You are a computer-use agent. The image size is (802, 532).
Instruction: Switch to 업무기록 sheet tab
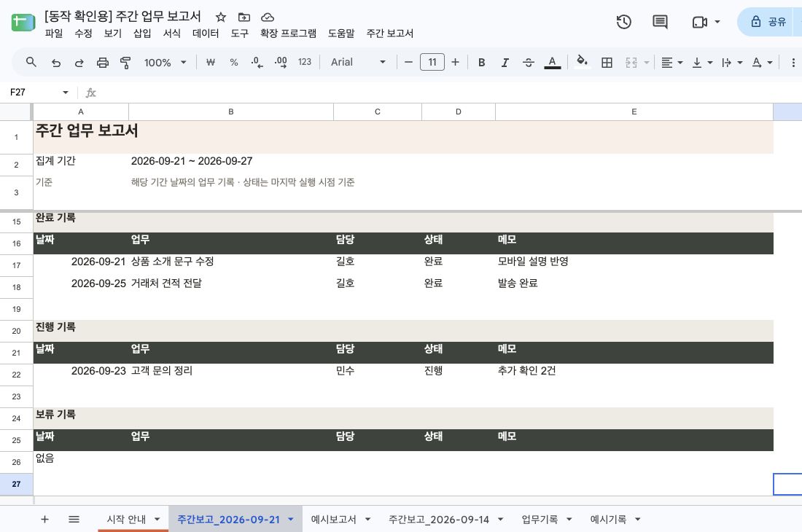pyautogui.click(x=540, y=519)
